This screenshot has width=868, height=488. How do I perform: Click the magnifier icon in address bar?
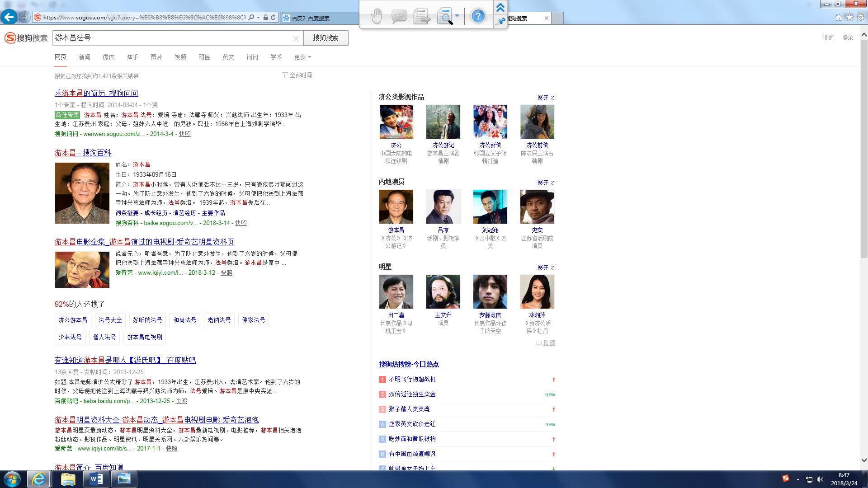click(x=251, y=18)
